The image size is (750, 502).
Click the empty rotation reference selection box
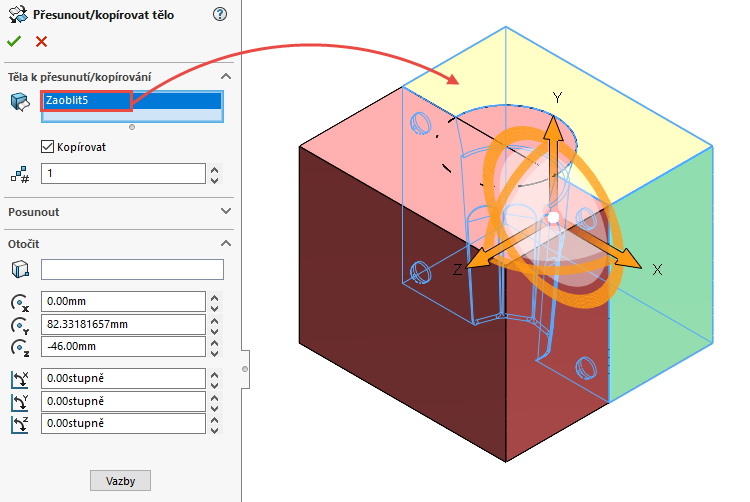(132, 269)
